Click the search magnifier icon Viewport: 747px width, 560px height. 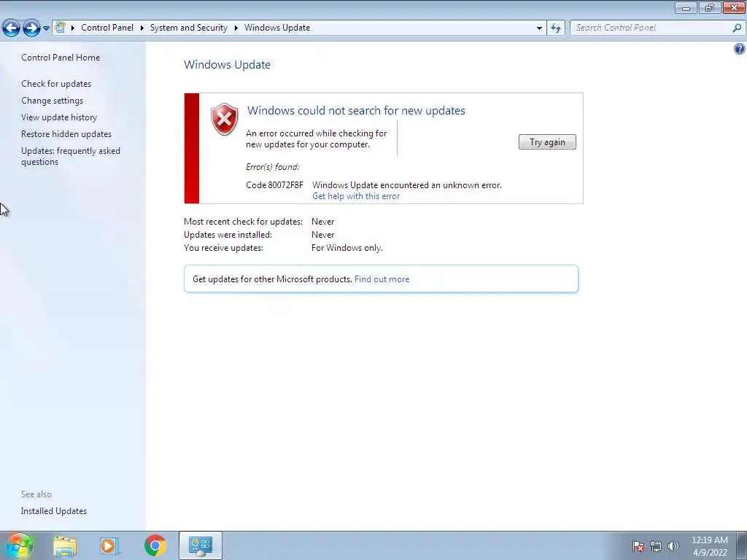pyautogui.click(x=737, y=28)
